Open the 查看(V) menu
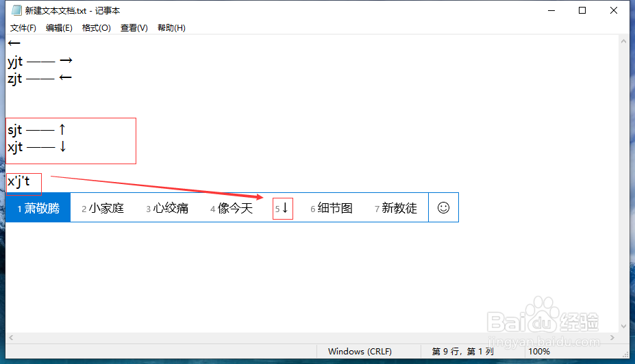635x364 pixels. (x=134, y=28)
